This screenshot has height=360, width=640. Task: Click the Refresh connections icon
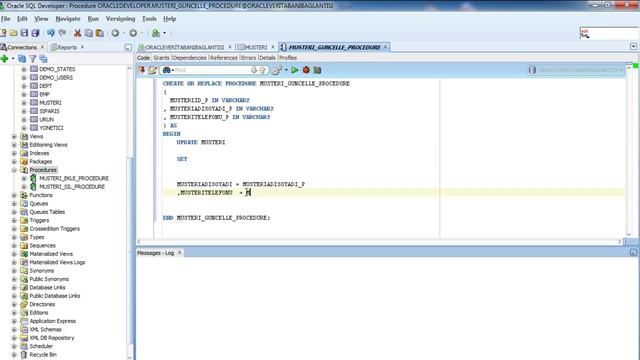pyautogui.click(x=22, y=59)
